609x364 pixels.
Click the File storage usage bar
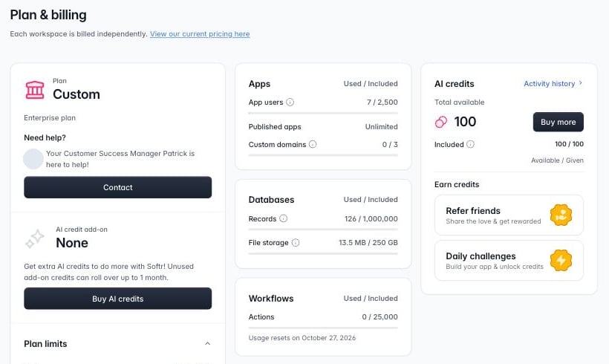pyautogui.click(x=323, y=253)
